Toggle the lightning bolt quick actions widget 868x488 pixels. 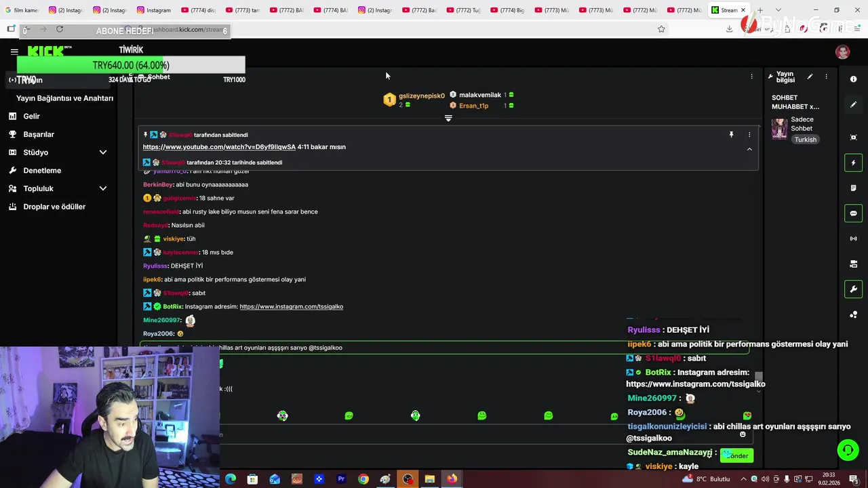(853, 163)
